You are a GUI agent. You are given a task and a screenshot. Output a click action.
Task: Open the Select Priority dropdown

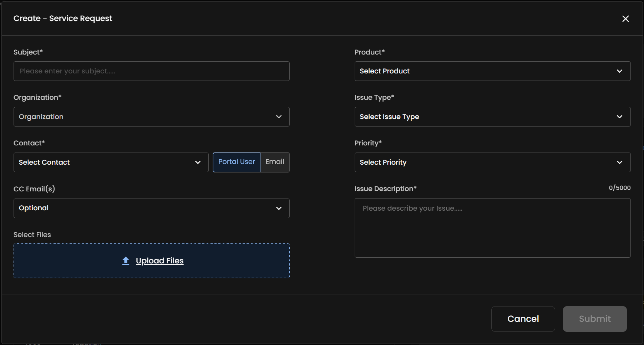(x=492, y=162)
